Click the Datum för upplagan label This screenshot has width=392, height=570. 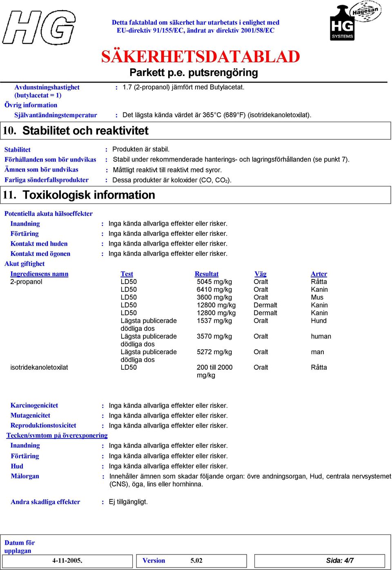(20, 547)
